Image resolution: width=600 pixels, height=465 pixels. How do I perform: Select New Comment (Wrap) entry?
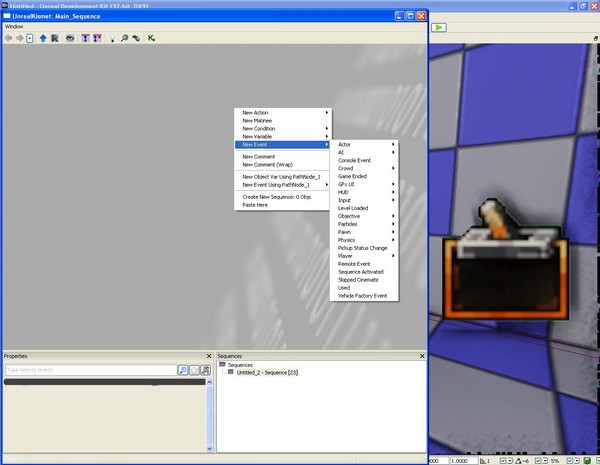[283, 165]
